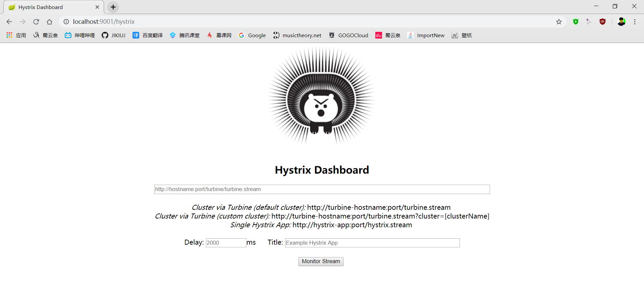Bookmark this page with star icon
The height and width of the screenshot is (305, 644).
coord(559,22)
